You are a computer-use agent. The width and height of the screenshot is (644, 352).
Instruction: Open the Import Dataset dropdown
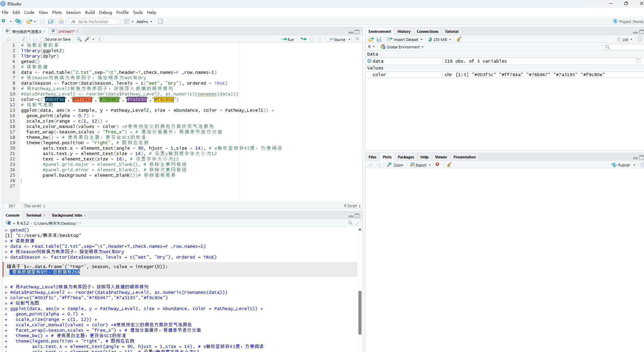coord(405,39)
